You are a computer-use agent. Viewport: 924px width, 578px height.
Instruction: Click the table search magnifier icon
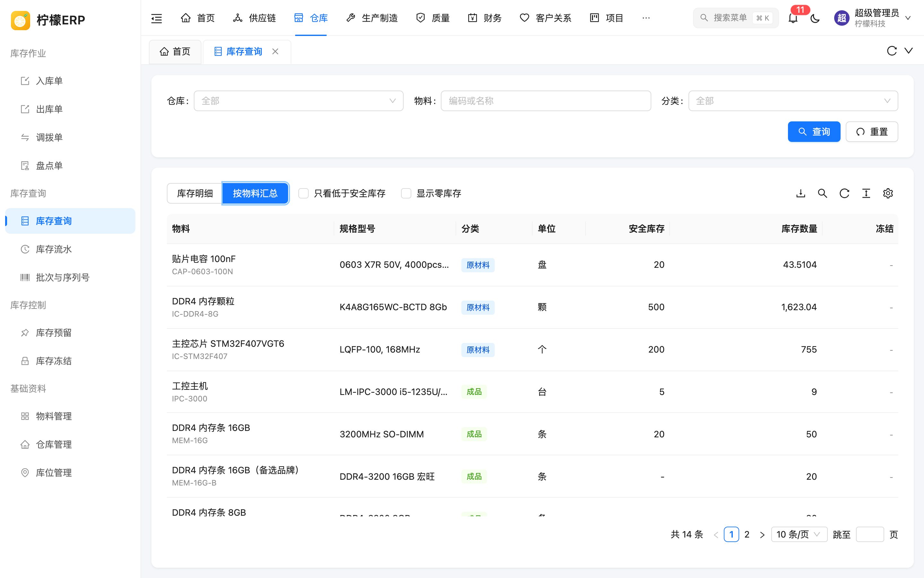[822, 193]
